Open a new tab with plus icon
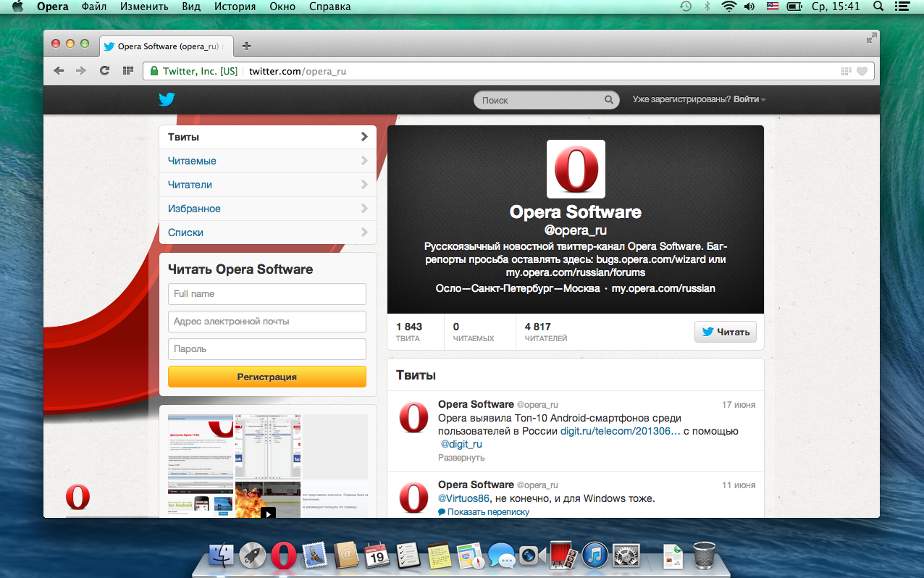This screenshot has width=924, height=578. pos(246,46)
